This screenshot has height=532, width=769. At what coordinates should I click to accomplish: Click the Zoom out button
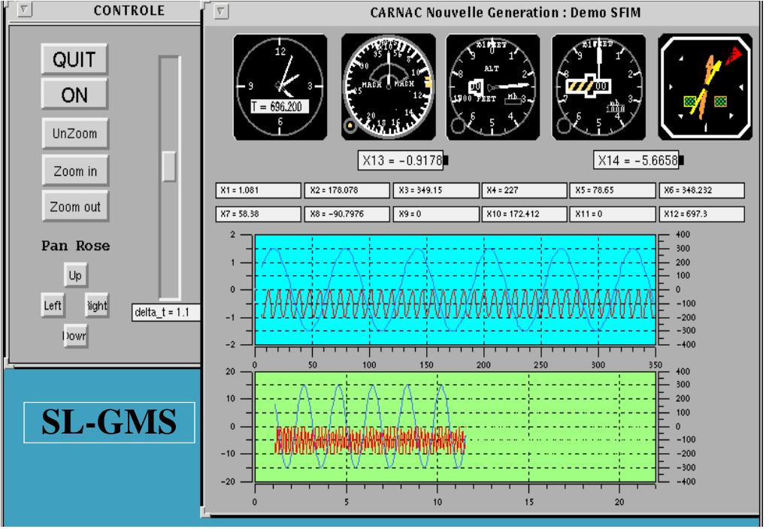click(x=75, y=207)
